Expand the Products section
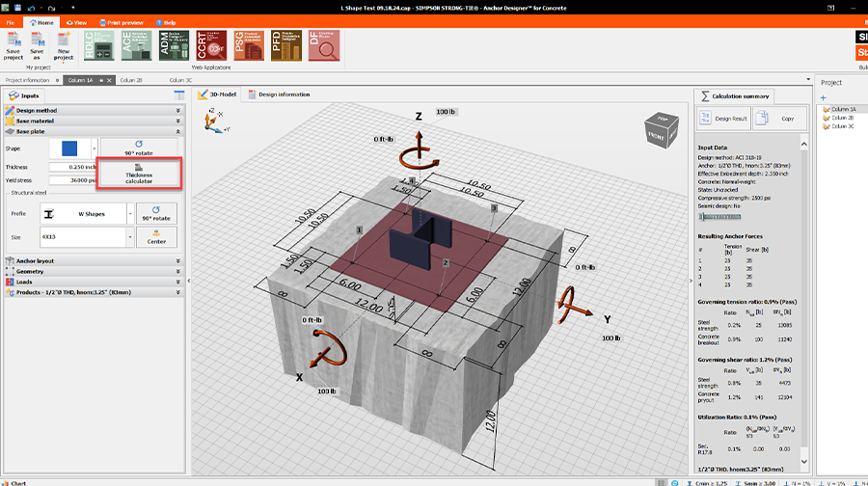This screenshot has height=486, width=868. coord(95,292)
